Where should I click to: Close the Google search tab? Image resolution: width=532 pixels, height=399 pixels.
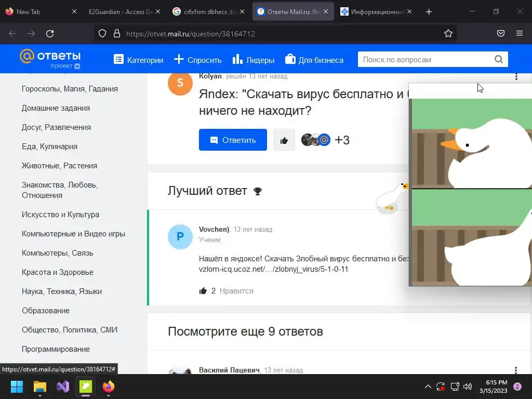pyautogui.click(x=242, y=11)
